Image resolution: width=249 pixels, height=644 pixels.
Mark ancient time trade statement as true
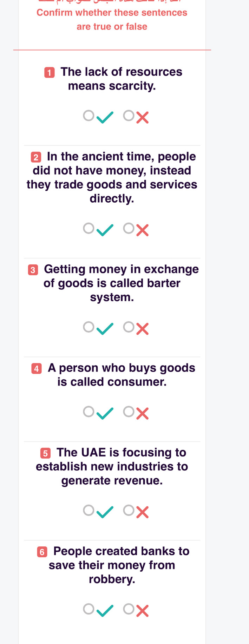tap(89, 228)
